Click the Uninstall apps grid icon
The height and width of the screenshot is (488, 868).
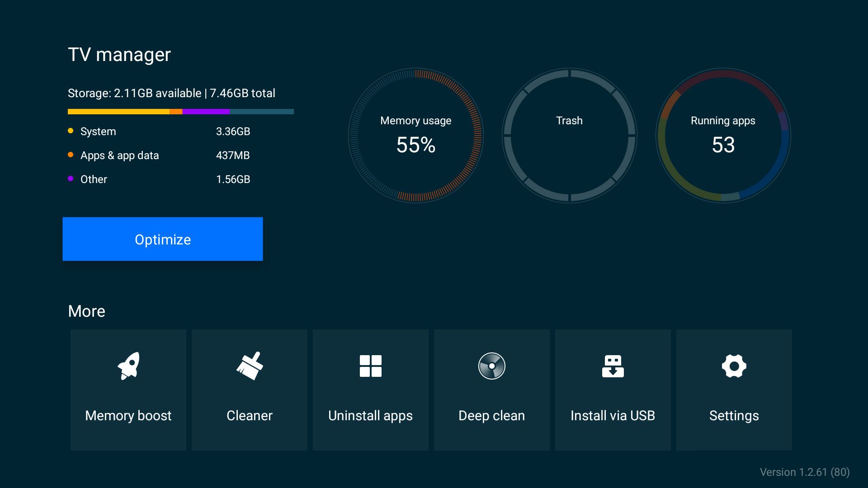371,366
